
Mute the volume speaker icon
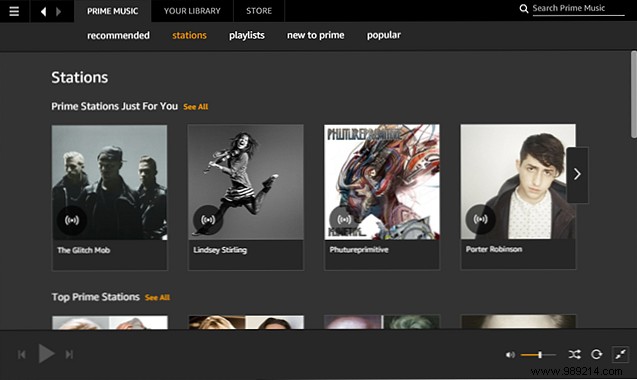click(510, 355)
